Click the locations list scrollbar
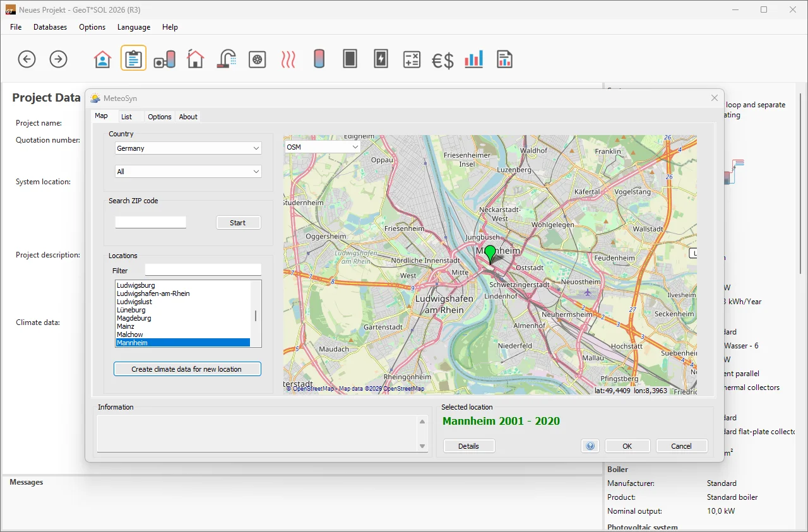 click(256, 316)
